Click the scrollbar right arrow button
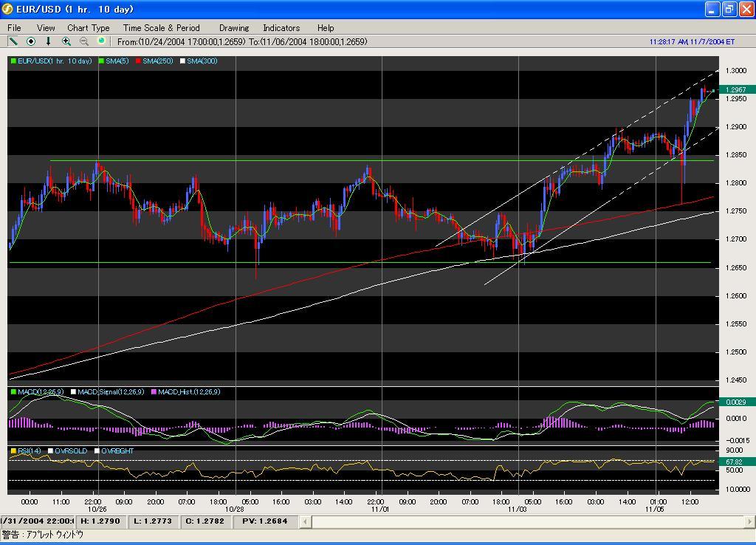The height and width of the screenshot is (545, 756). [749, 521]
